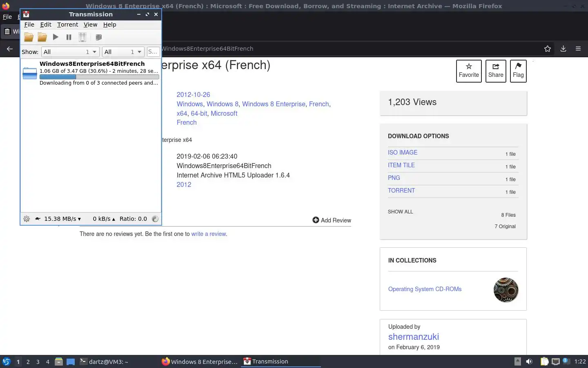Open Transmission Torrent menu
This screenshot has width=588, height=368.
(x=67, y=25)
